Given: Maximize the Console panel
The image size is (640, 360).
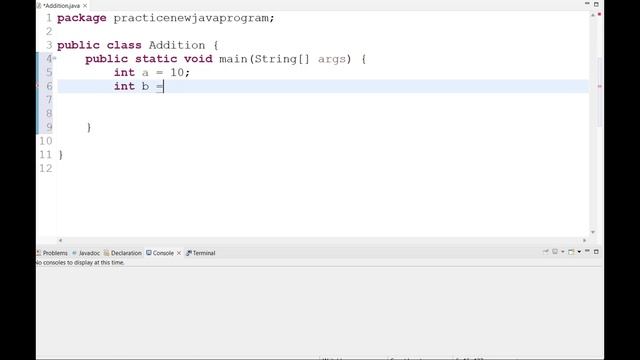Looking at the screenshot, I should pyautogui.click(x=596, y=251).
